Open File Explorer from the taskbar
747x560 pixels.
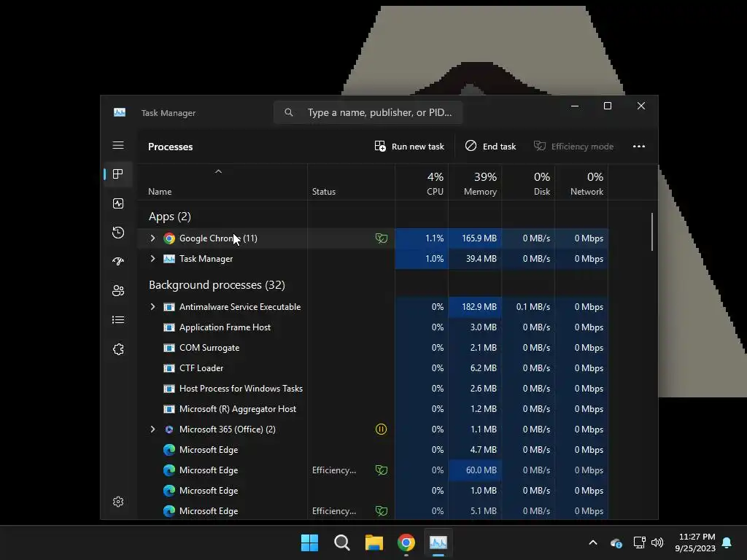click(x=374, y=542)
